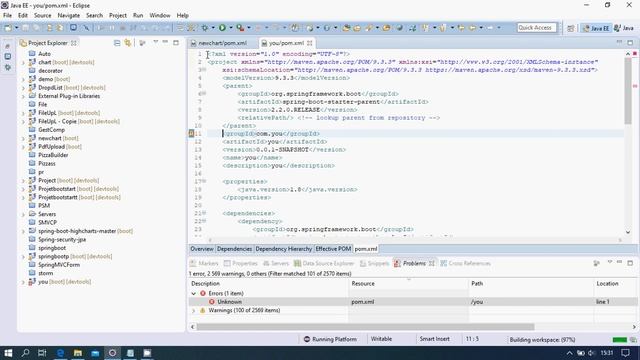640x360 pixels.
Task: Switch to the Java perspective
Action: pos(624,28)
